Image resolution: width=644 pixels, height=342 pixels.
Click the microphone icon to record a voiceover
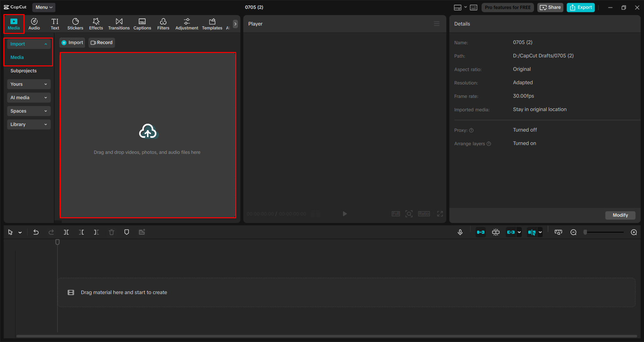tap(460, 232)
